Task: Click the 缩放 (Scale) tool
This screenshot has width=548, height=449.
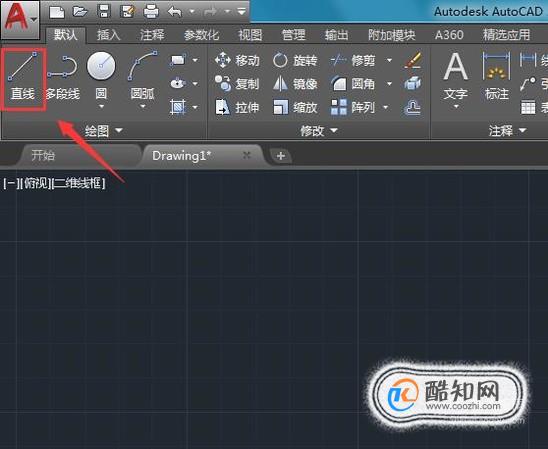Action: pyautogui.click(x=295, y=107)
